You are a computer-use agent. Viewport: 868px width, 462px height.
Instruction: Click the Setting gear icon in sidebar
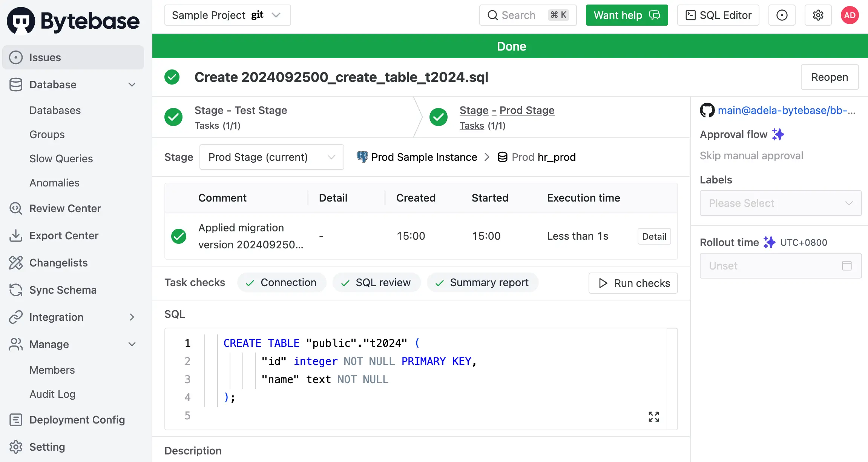point(16,447)
